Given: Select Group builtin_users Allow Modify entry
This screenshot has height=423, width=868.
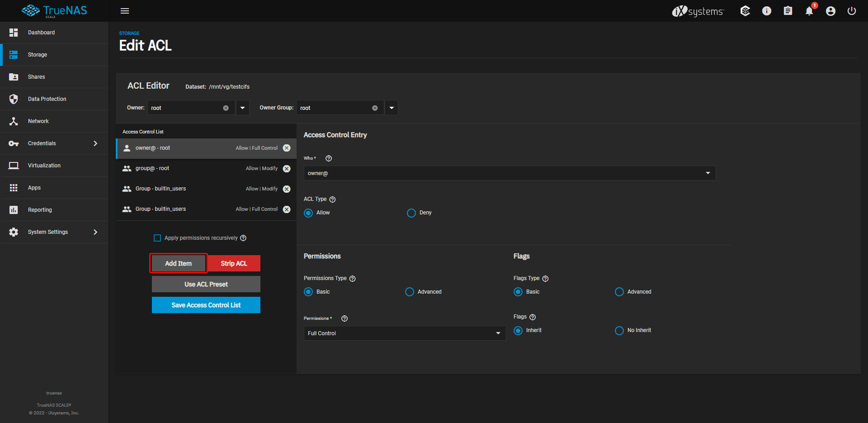Looking at the screenshot, I should 206,189.
